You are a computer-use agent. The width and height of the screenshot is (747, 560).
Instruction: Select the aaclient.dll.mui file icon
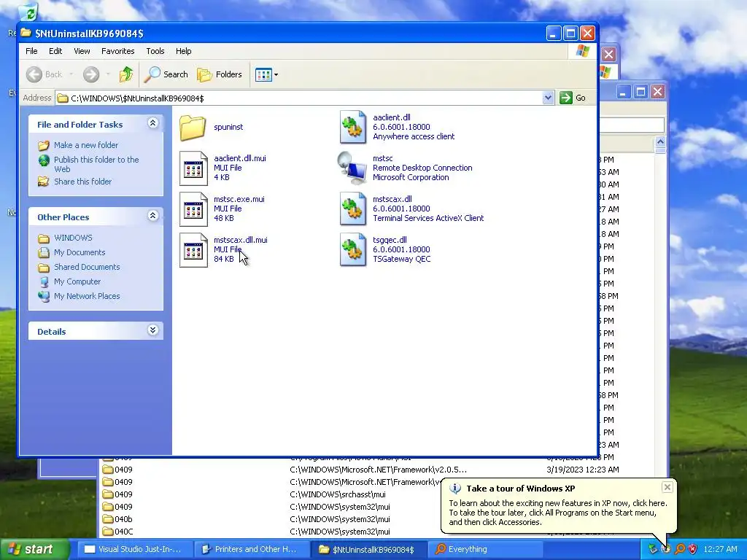(x=193, y=168)
